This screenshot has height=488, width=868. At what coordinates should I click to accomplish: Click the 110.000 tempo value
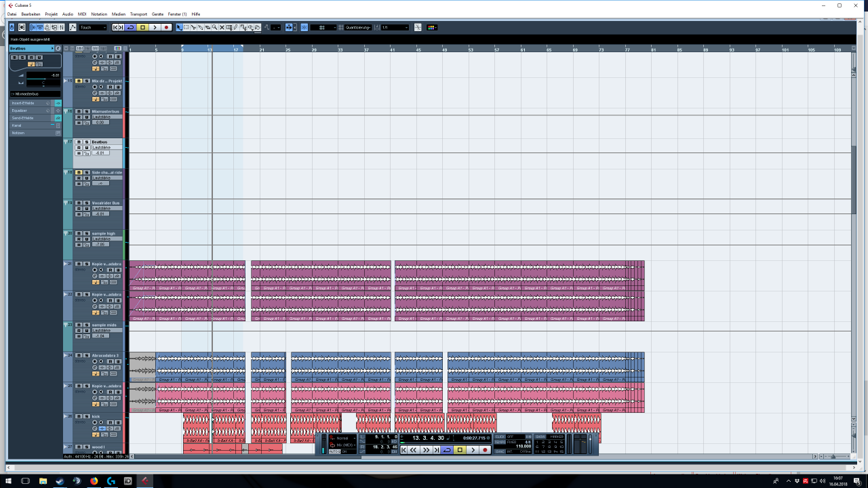522,447
